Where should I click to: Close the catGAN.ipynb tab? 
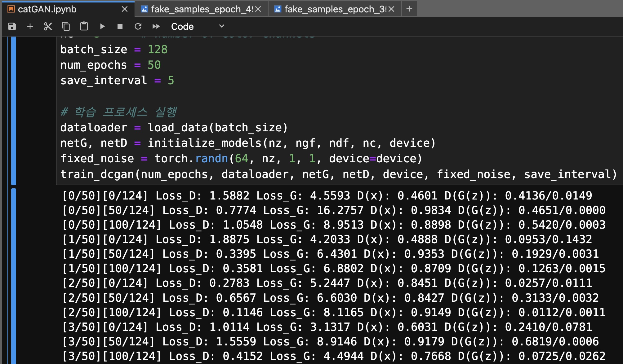pyautogui.click(x=125, y=9)
